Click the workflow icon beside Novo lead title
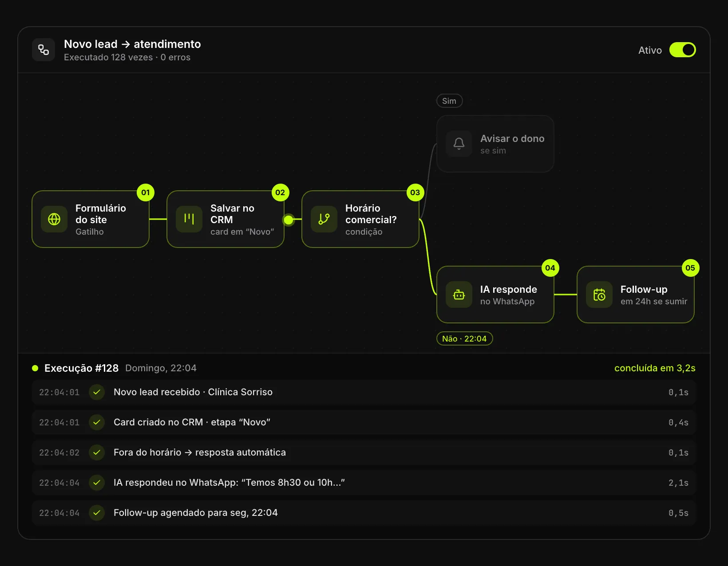Viewport: 728px width, 566px height. (x=44, y=50)
